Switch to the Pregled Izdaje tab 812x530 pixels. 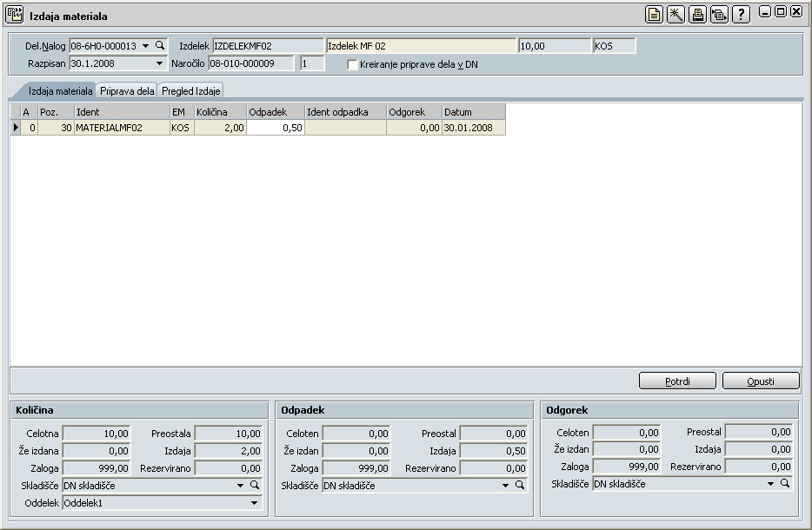(x=190, y=90)
